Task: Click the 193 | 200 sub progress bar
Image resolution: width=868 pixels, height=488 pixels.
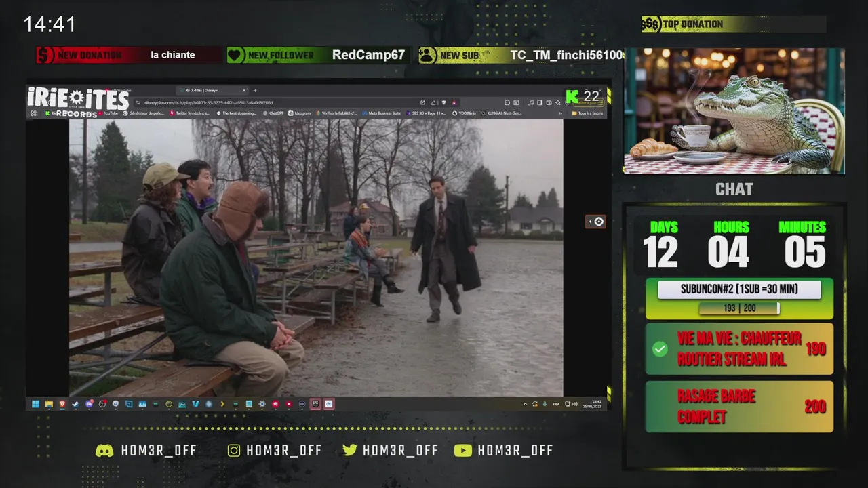Action: pos(739,308)
